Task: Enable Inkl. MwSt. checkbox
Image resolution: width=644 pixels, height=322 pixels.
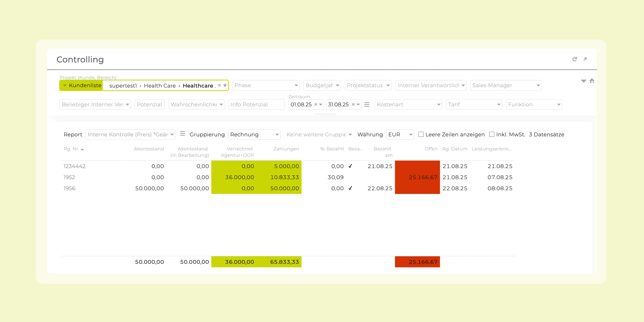Action: pyautogui.click(x=492, y=134)
